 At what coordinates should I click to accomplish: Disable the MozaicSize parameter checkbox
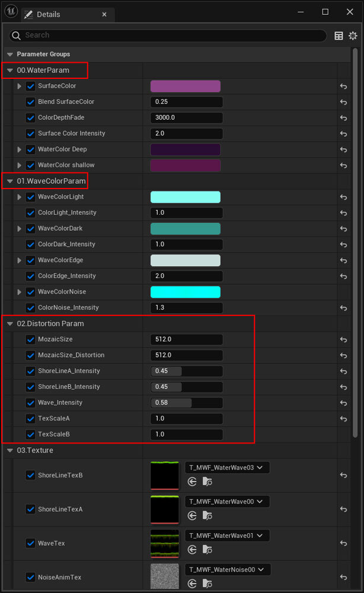pyautogui.click(x=31, y=339)
